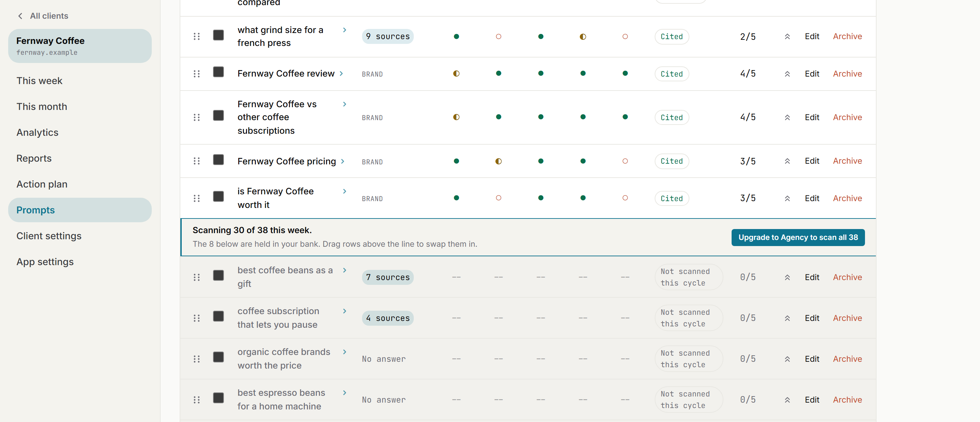980x422 pixels.
Task: Move Fernway Coffee review prompt to top
Action: (x=787, y=74)
